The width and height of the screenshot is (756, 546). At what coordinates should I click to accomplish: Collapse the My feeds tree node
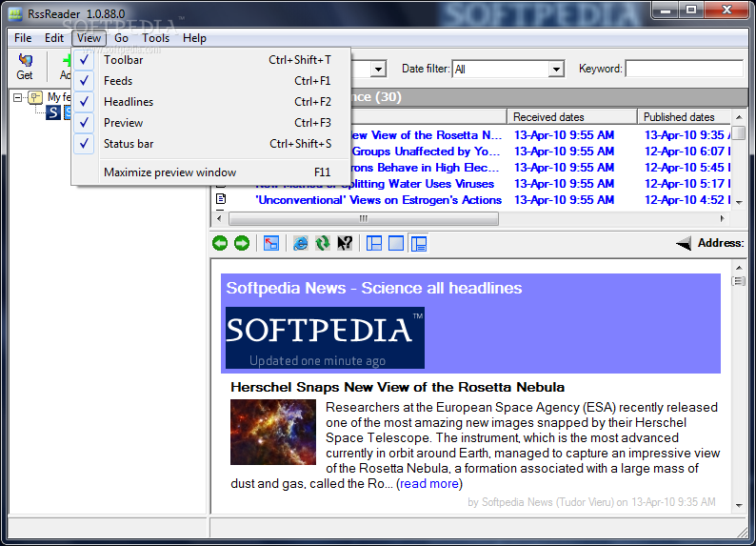click(17, 97)
